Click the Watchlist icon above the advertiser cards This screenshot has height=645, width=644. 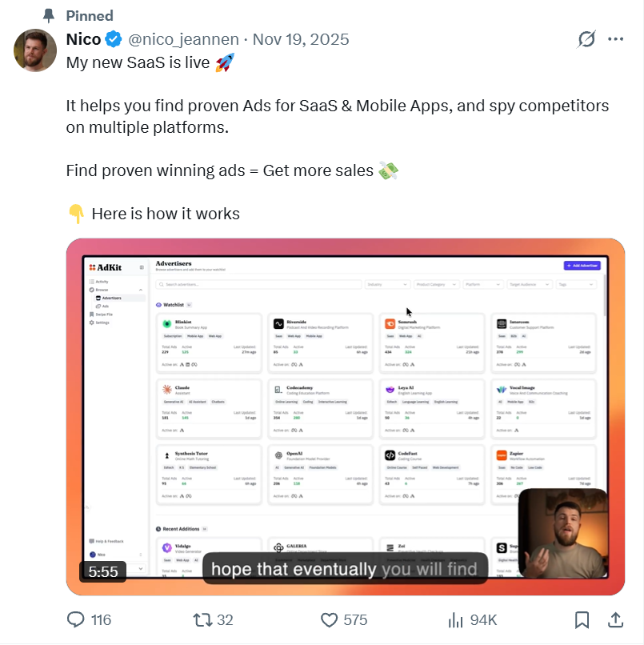(x=158, y=305)
